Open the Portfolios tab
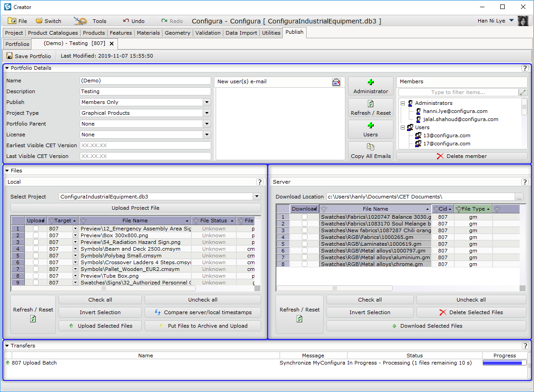The image size is (534, 392). tap(18, 44)
